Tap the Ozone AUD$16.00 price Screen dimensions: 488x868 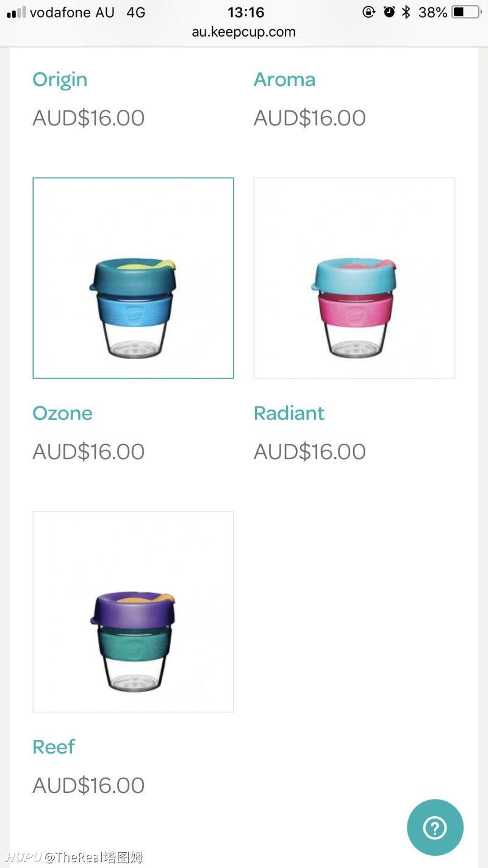pos(88,452)
